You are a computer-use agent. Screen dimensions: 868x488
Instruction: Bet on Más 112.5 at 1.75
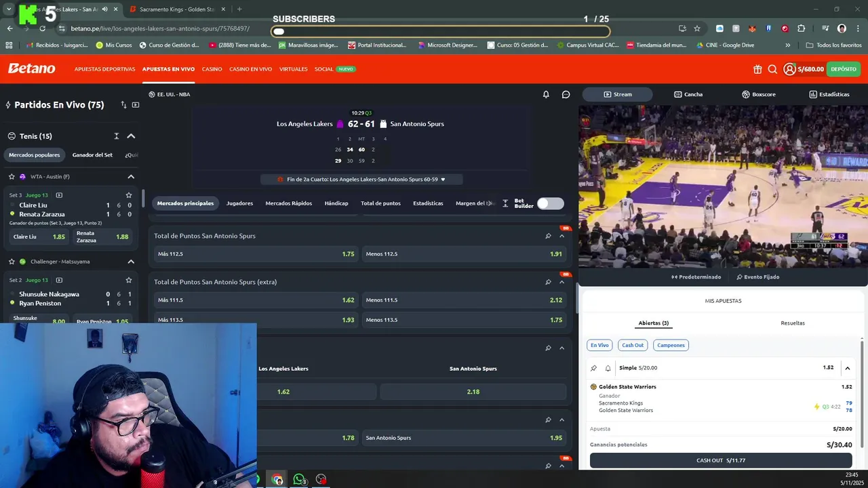[256, 254]
